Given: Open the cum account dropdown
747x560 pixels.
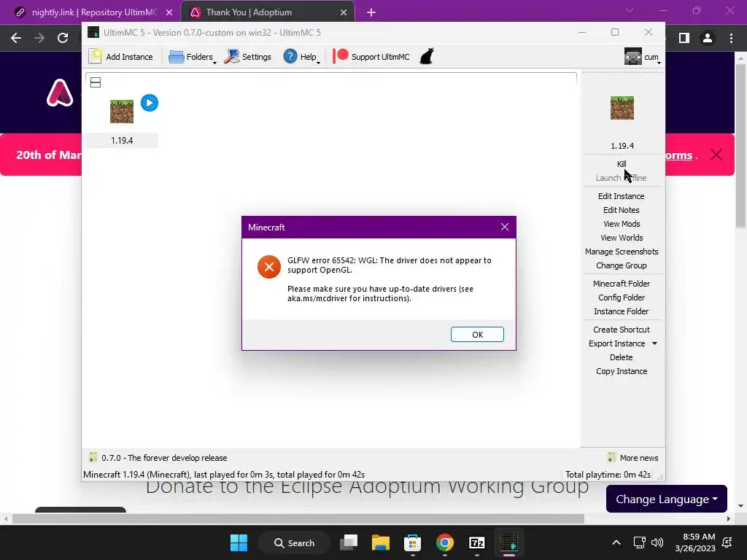Looking at the screenshot, I should point(642,57).
